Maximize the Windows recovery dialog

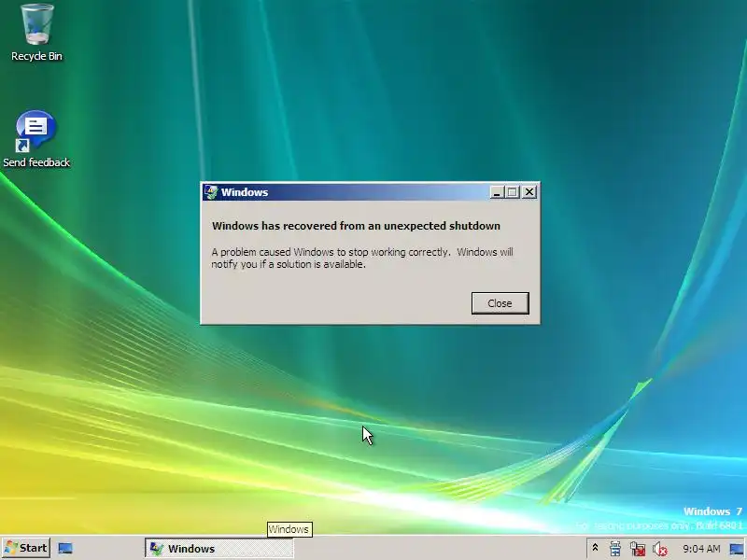[513, 192]
